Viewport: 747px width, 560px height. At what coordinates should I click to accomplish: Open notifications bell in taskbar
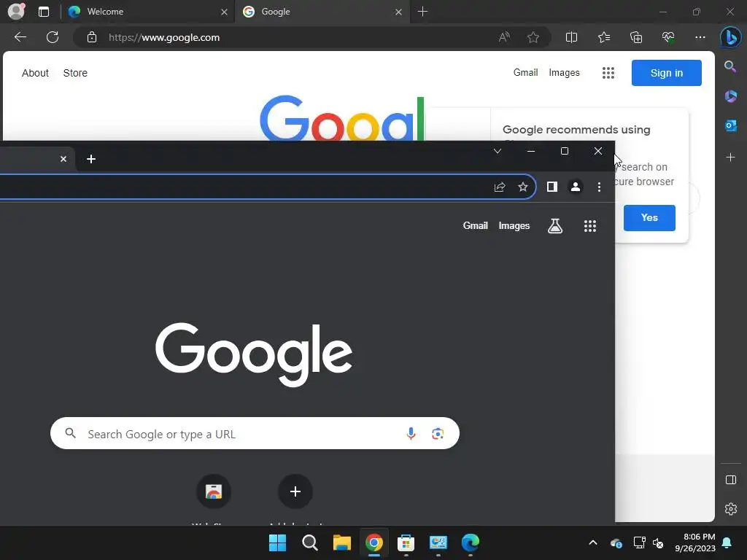pyautogui.click(x=727, y=542)
